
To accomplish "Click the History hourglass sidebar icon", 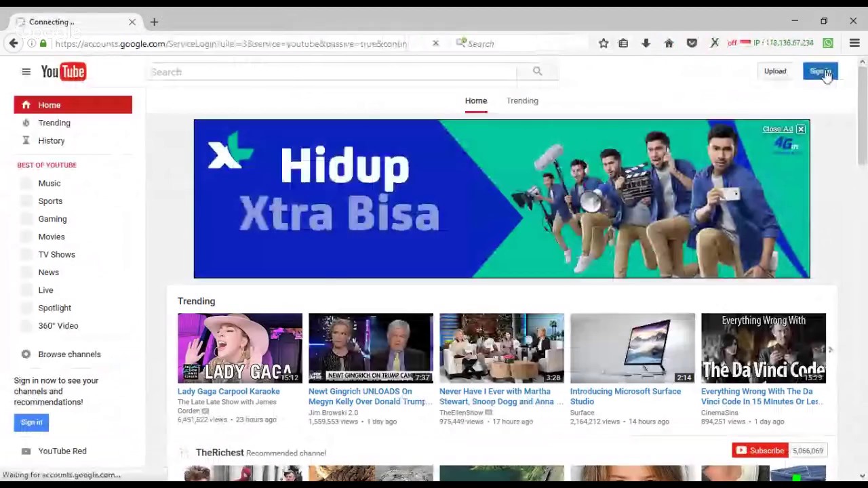I will coord(26,140).
